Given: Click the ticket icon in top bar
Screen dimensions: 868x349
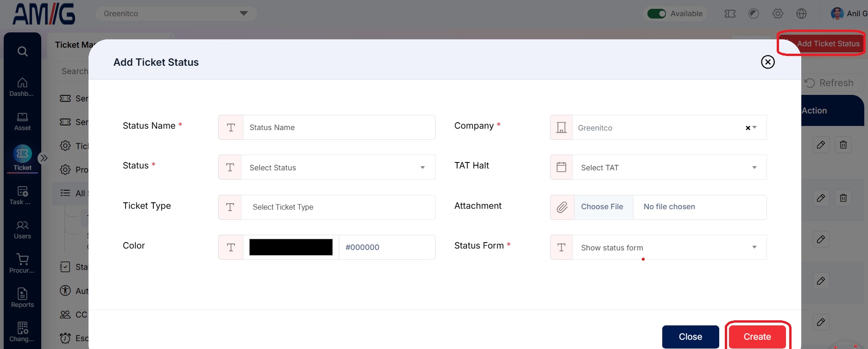Looking at the screenshot, I should (x=730, y=13).
